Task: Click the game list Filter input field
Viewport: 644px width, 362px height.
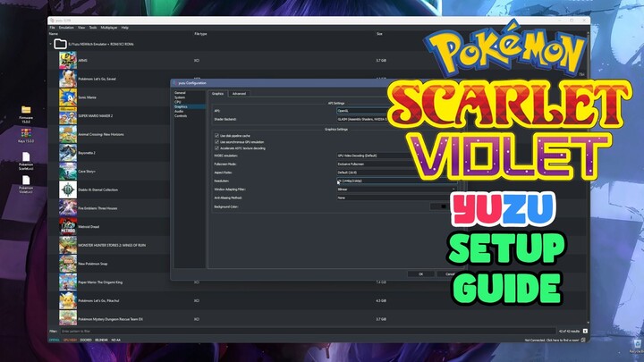Action: pos(308,331)
